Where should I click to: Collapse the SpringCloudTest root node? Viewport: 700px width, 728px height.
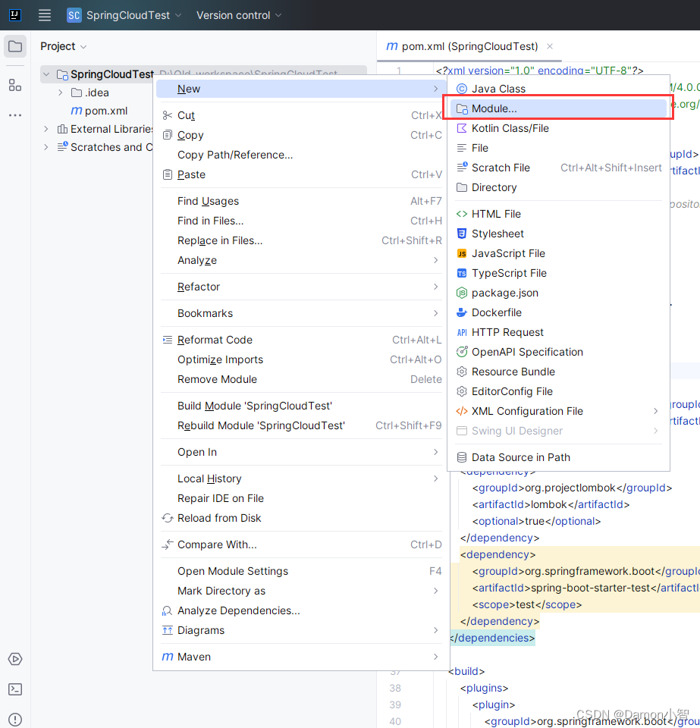coord(46,74)
